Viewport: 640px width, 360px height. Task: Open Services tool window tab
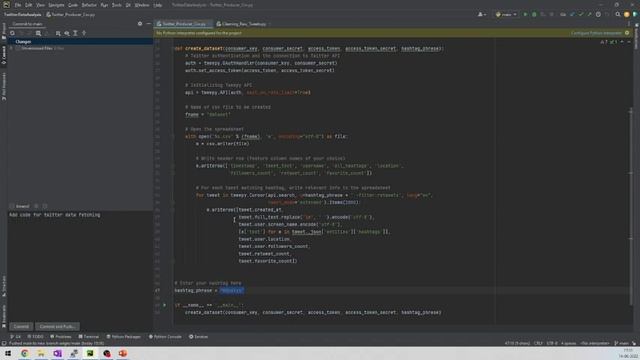tap(198, 337)
